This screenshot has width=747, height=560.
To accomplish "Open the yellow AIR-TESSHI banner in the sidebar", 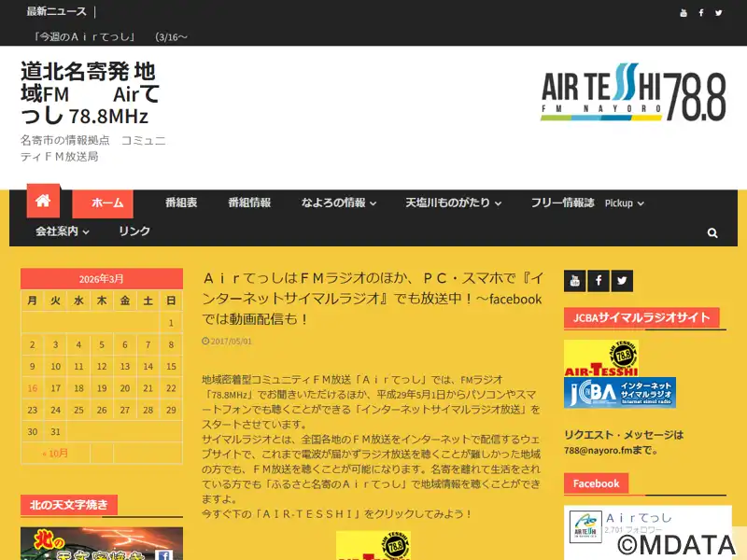I will pyautogui.click(x=601, y=358).
